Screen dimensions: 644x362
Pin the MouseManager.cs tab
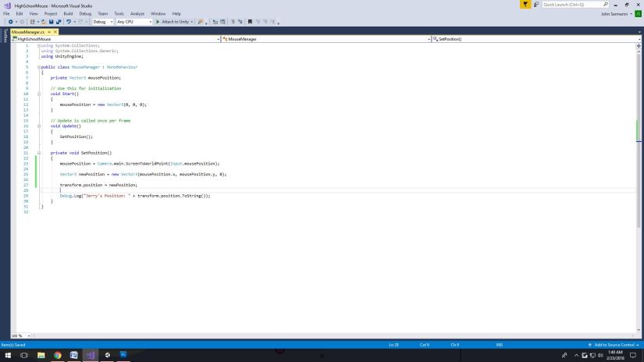48,31
